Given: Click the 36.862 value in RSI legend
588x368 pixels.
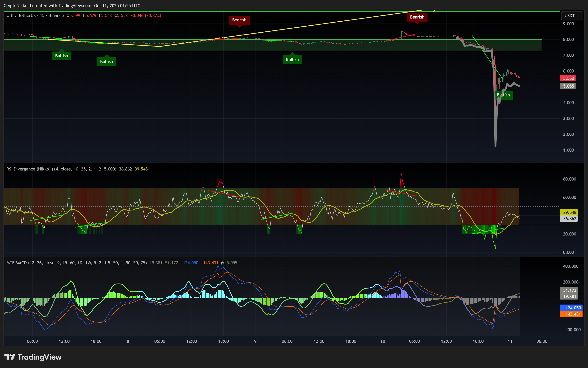Looking at the screenshot, I should [x=125, y=169].
